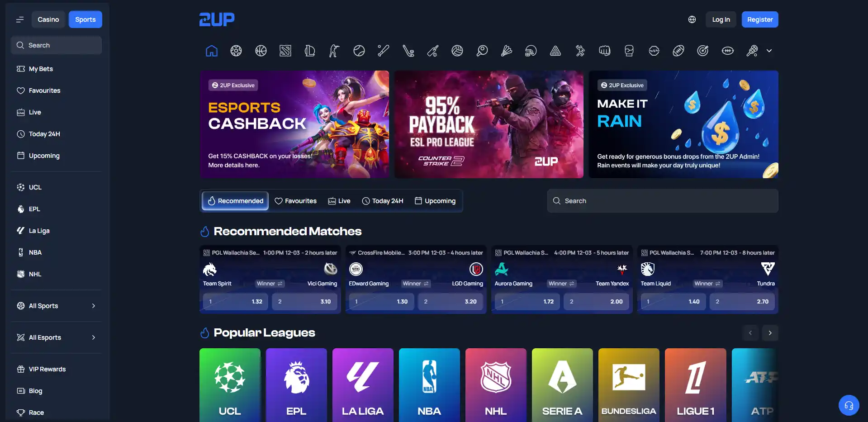Open La Liga in the sidebar

click(57, 231)
